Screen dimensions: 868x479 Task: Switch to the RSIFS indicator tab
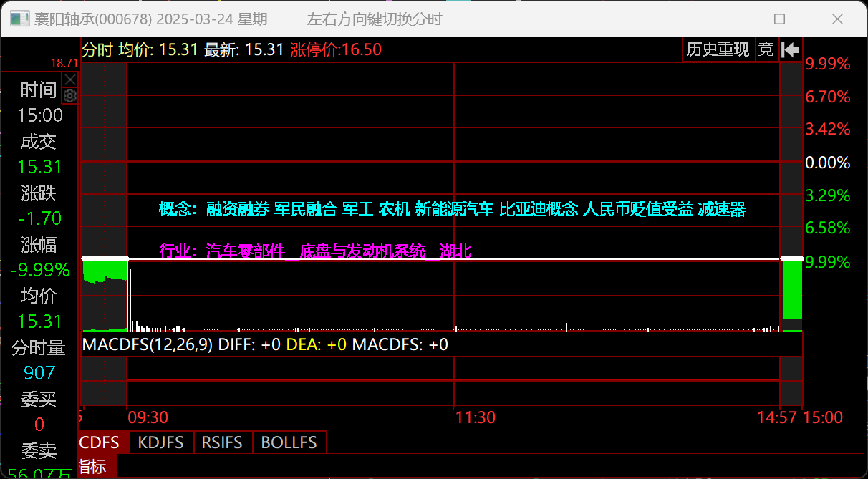click(223, 442)
